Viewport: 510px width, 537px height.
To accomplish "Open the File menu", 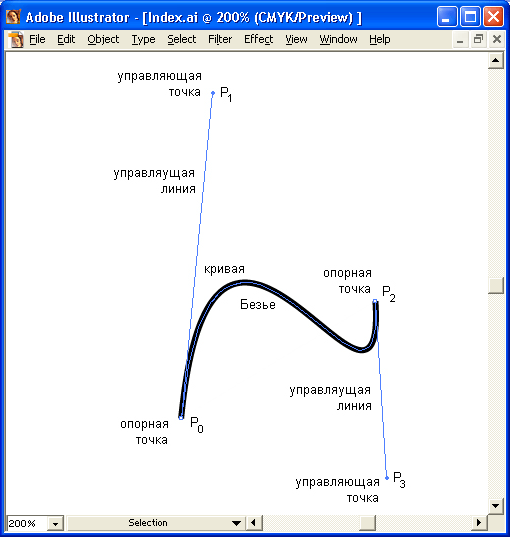I will click(x=37, y=39).
